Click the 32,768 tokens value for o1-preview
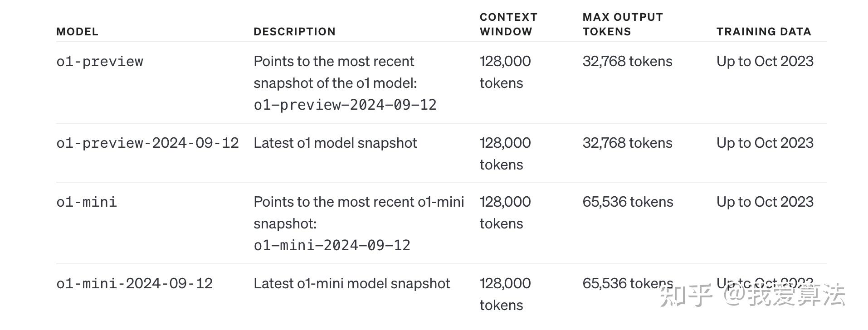 pos(627,62)
